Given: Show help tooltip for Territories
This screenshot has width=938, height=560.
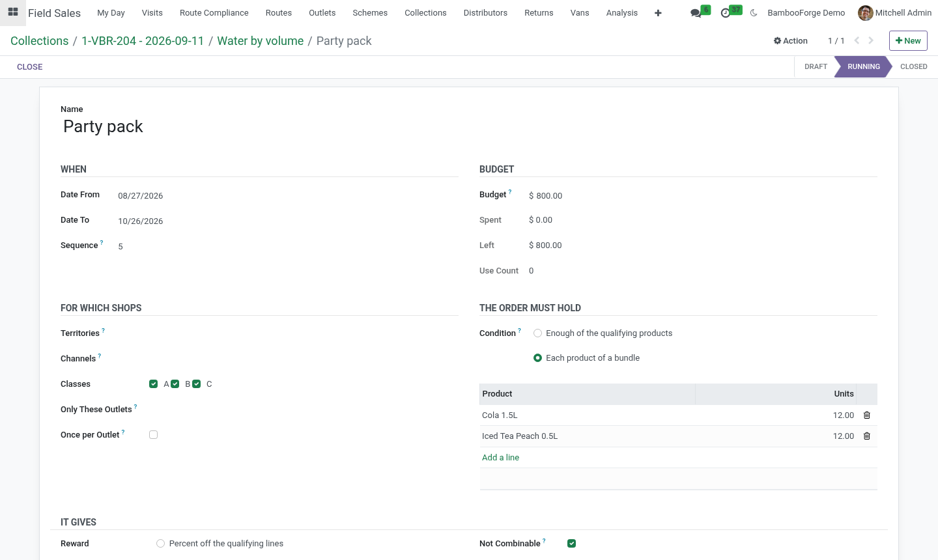Looking at the screenshot, I should 104,331.
